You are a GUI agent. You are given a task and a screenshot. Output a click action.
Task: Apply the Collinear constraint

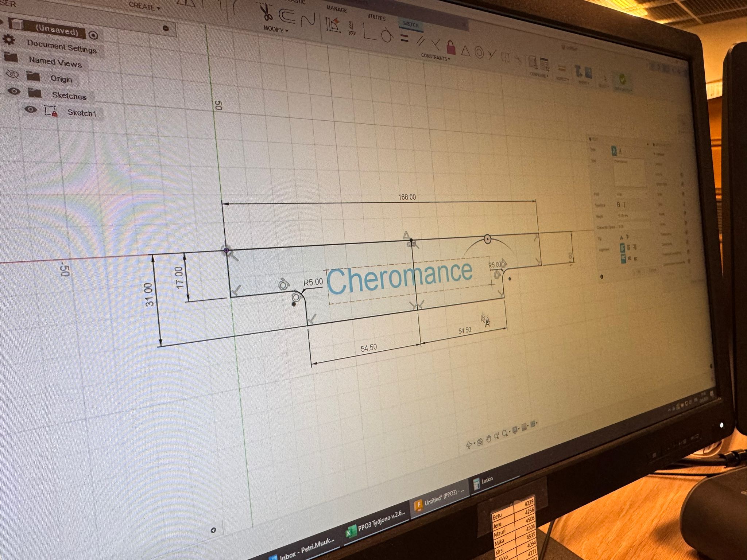pos(492,55)
